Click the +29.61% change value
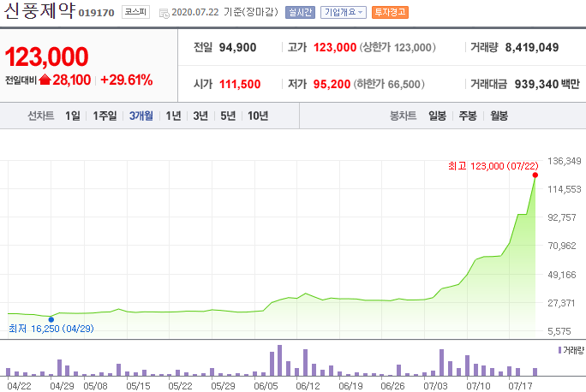This screenshot has width=586, height=392. pyautogui.click(x=126, y=80)
